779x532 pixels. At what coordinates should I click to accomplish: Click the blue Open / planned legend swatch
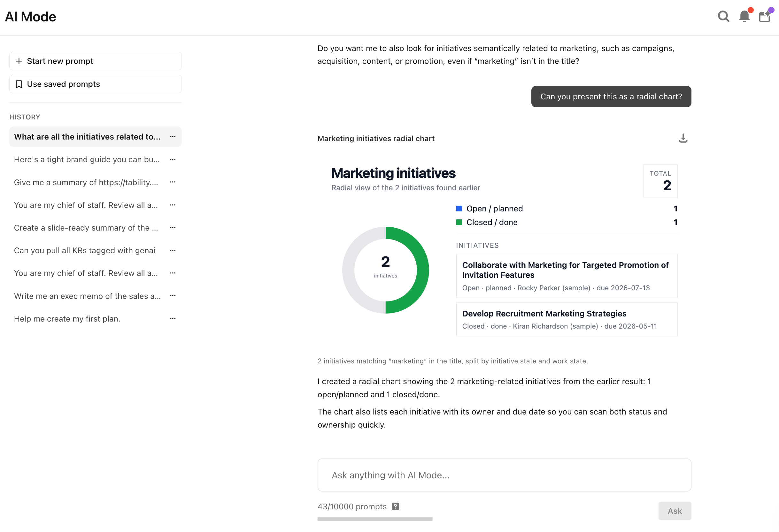point(459,209)
